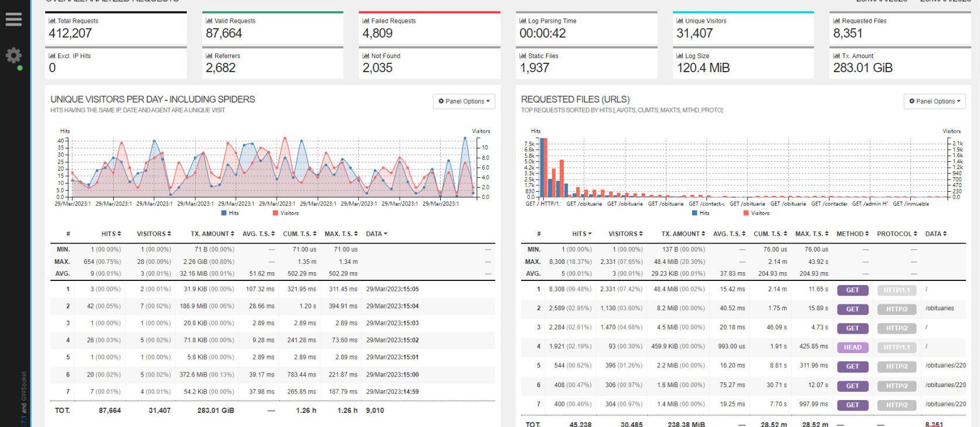
Task: Select the 29/Mar/2023:15:00 data entry
Action: click(x=392, y=374)
